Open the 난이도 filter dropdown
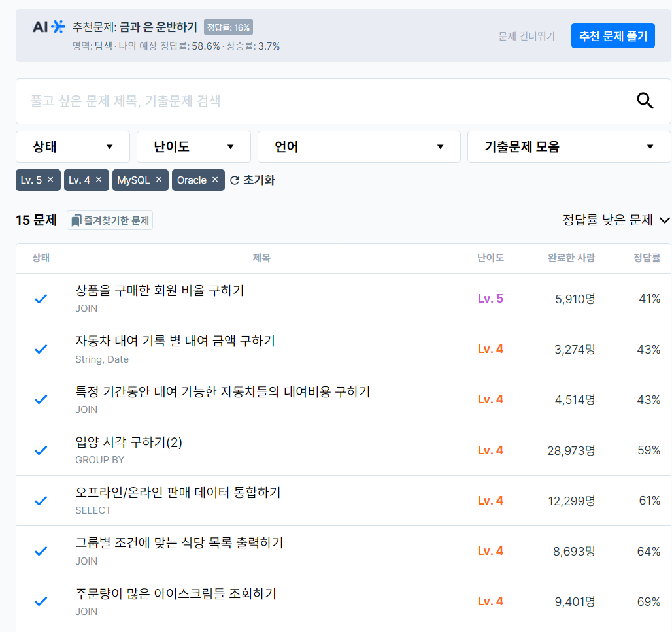 click(x=193, y=147)
